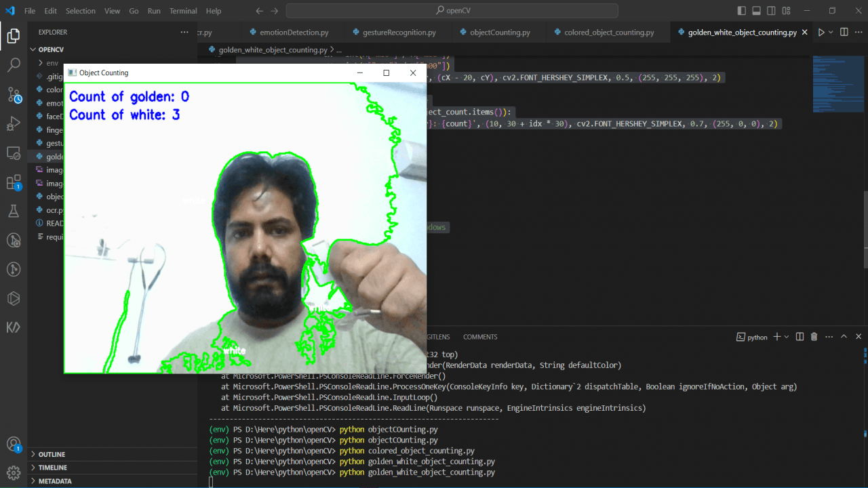Open the Manage gear icon

(x=14, y=472)
